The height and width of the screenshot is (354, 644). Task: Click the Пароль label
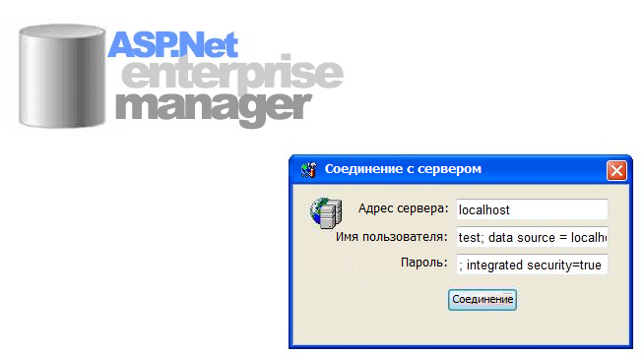point(423,263)
